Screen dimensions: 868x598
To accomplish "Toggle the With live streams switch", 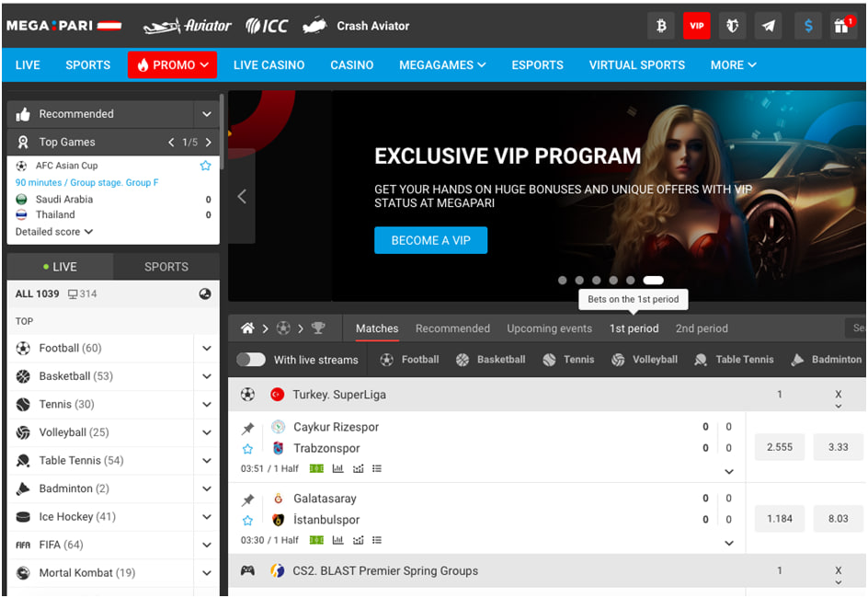I will [251, 360].
